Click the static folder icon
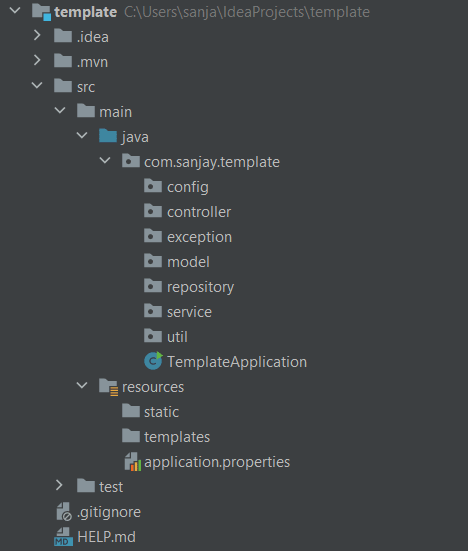This screenshot has height=551, width=468. 131,410
